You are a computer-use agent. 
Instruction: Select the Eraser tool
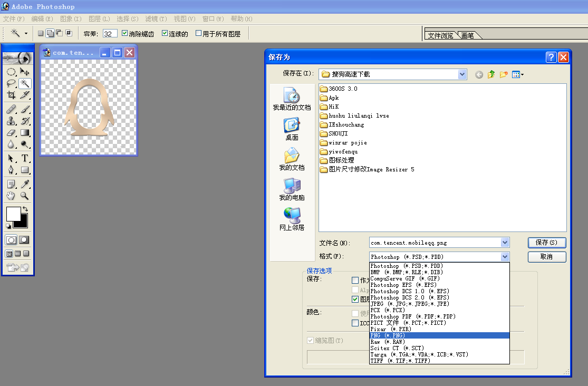(11, 132)
